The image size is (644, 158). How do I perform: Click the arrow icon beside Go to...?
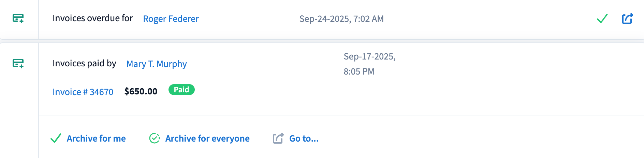pos(278,138)
